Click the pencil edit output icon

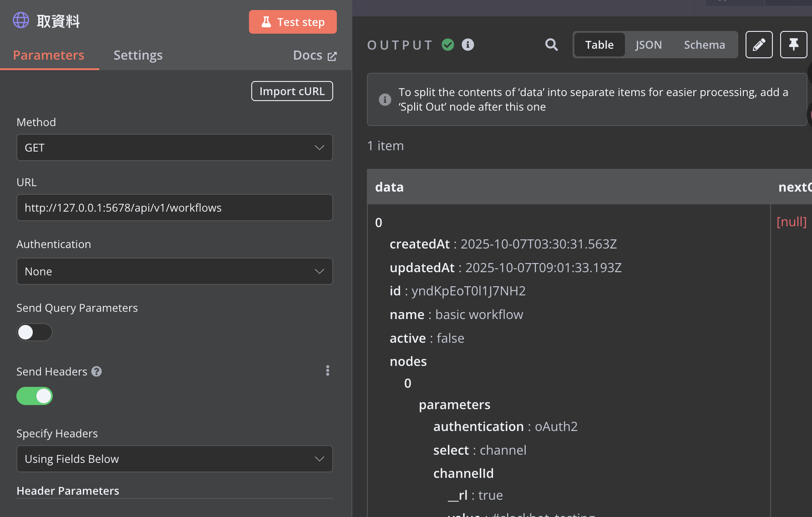tap(759, 45)
